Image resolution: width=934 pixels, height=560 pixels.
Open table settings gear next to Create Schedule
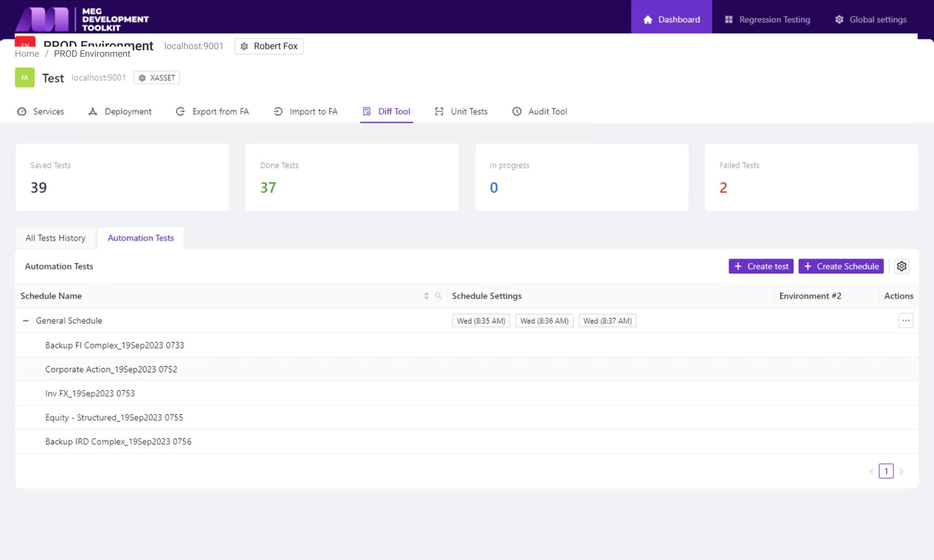tap(902, 266)
